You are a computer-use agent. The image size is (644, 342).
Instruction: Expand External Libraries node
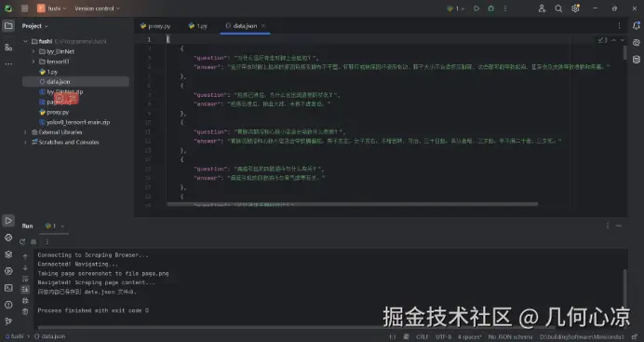point(25,132)
